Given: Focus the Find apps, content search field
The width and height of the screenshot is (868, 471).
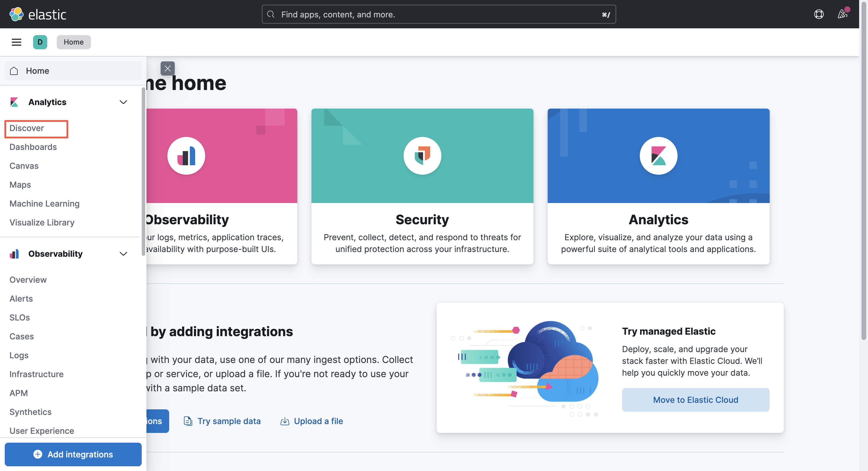Looking at the screenshot, I should coord(439,14).
